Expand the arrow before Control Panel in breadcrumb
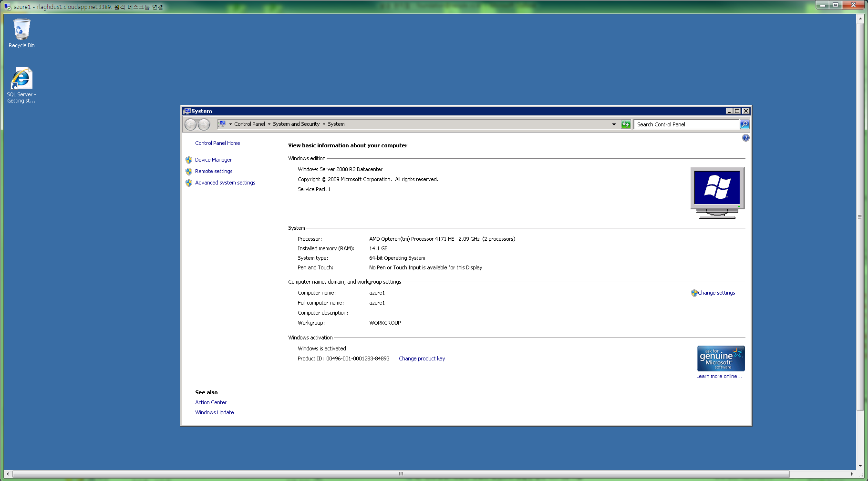 [230, 124]
